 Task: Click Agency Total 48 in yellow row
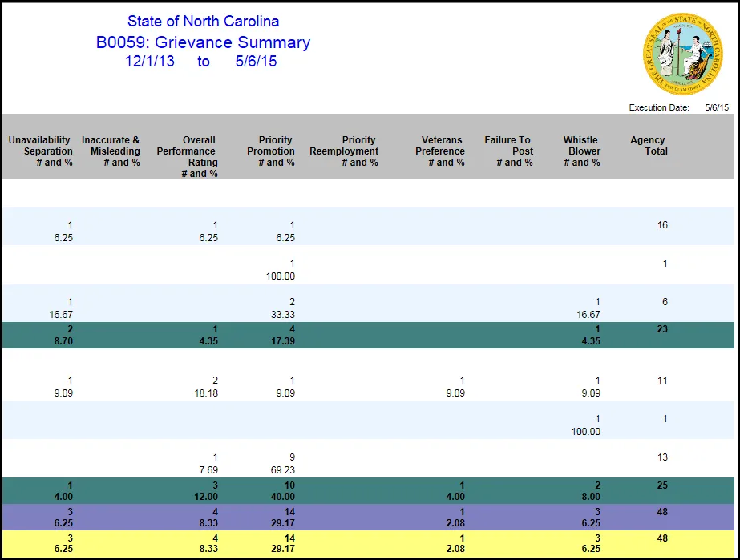click(x=662, y=538)
